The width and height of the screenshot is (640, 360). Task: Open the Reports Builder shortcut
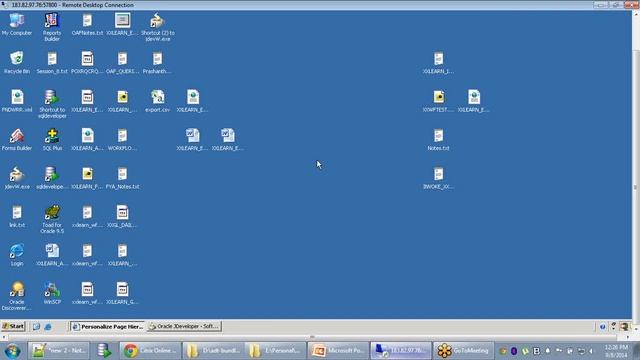coord(52,27)
